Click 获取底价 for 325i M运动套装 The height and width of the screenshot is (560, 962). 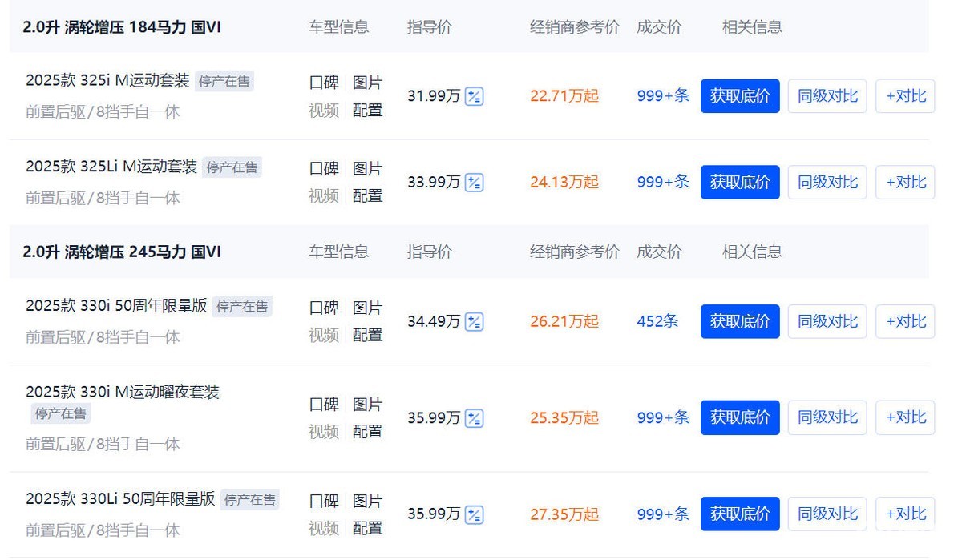pos(739,95)
